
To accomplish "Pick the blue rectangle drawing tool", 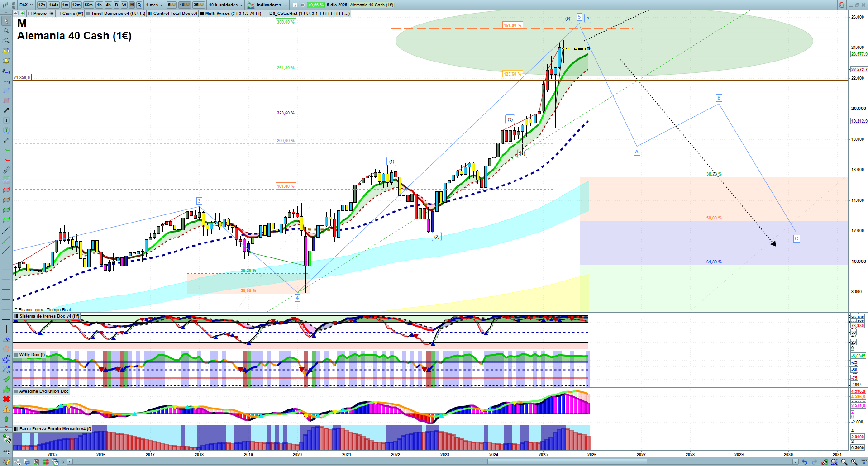I will pos(6,90).
